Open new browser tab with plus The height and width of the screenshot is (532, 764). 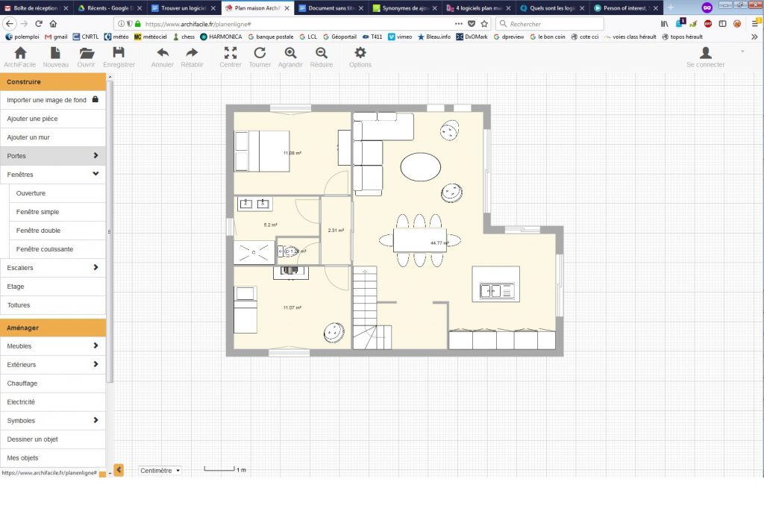[x=671, y=7]
